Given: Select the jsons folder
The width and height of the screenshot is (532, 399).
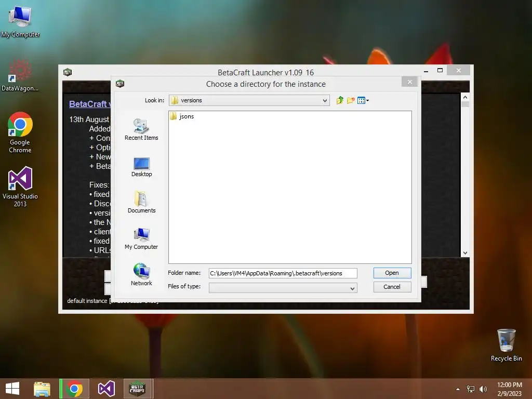Looking at the screenshot, I should coord(182,116).
